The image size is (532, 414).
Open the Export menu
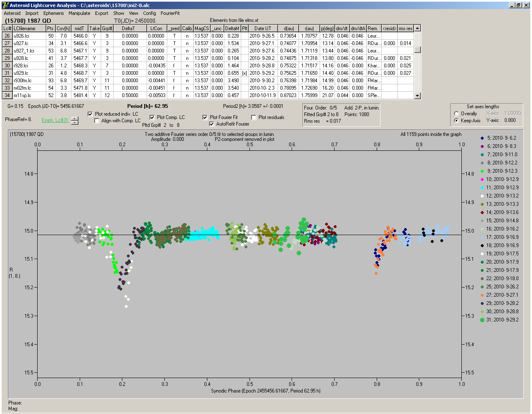(102, 13)
